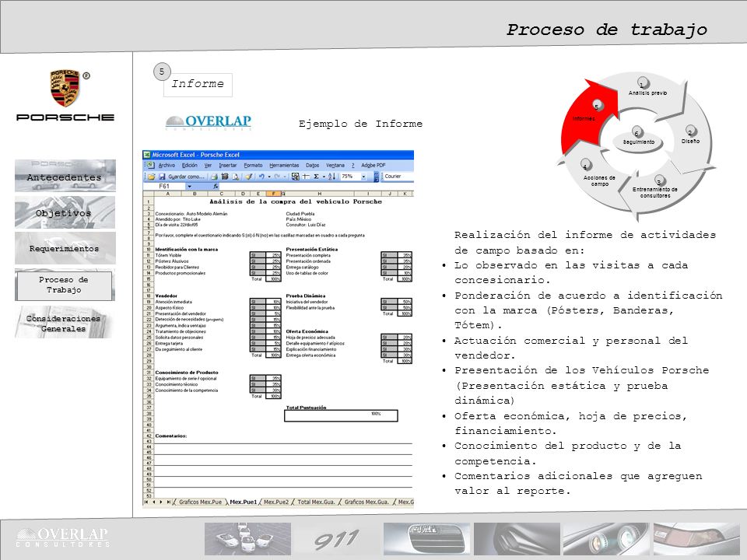This screenshot has height=560, width=747.
Task: Click the Print icon in toolbar
Action: pos(215,177)
